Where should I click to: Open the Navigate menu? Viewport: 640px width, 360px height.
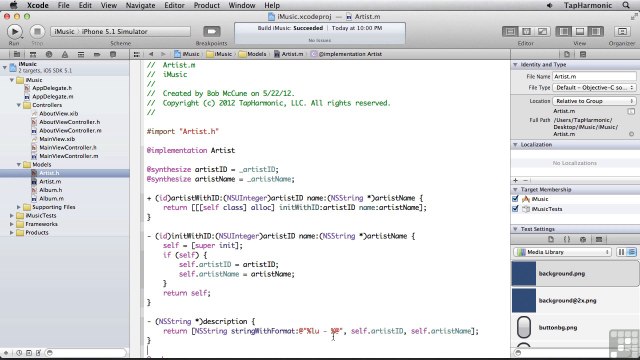[140, 5]
